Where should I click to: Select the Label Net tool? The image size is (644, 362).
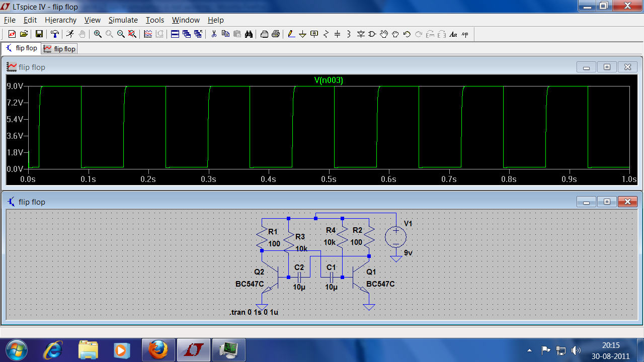click(x=314, y=34)
